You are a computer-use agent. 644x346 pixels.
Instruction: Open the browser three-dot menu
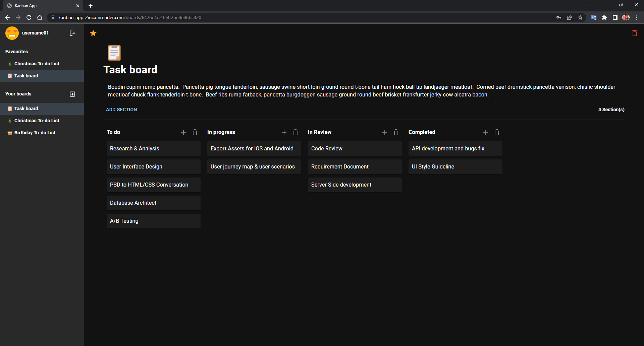[x=637, y=17]
